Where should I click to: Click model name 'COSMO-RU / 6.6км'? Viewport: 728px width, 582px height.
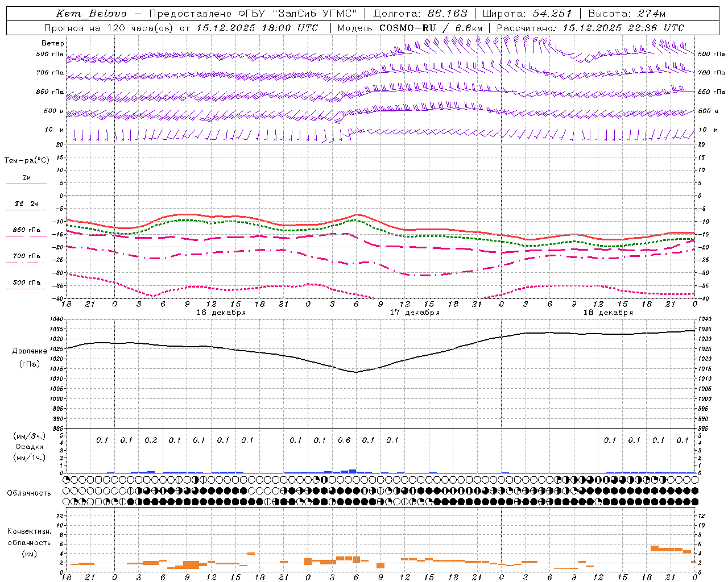click(431, 28)
